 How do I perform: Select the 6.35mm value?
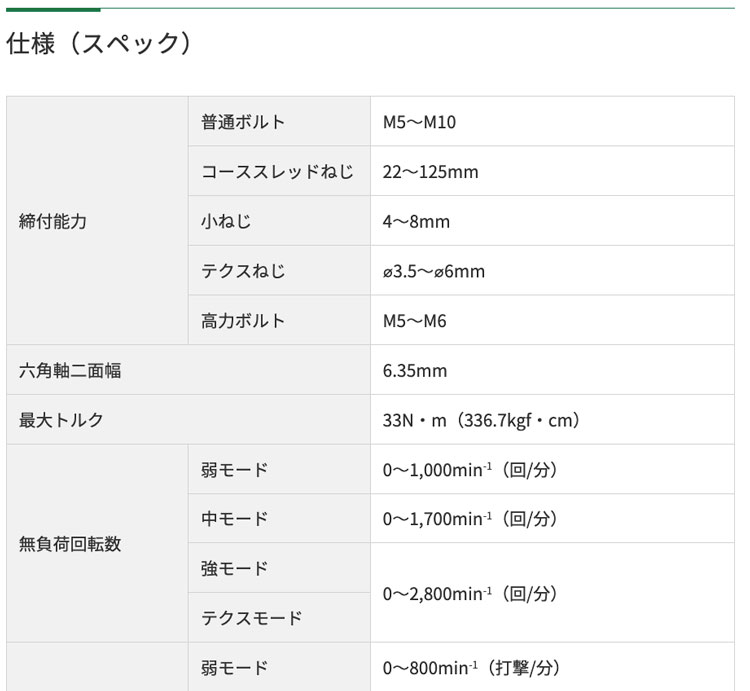(414, 371)
